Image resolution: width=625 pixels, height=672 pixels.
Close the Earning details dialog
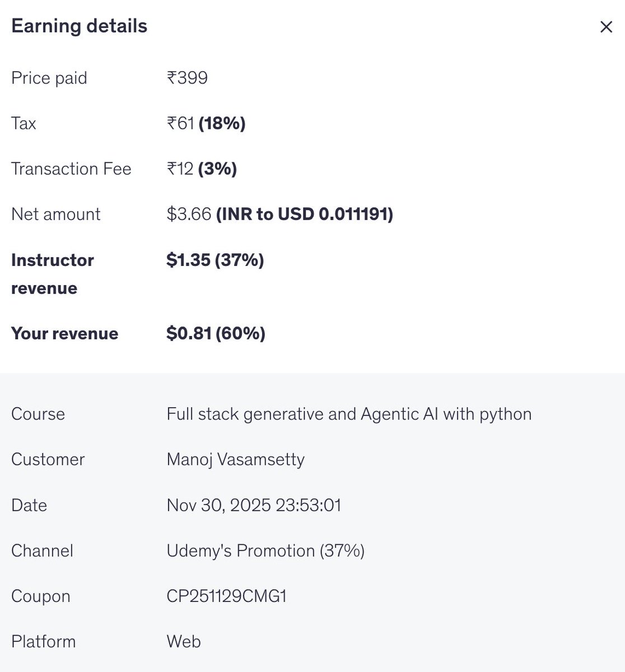click(606, 27)
